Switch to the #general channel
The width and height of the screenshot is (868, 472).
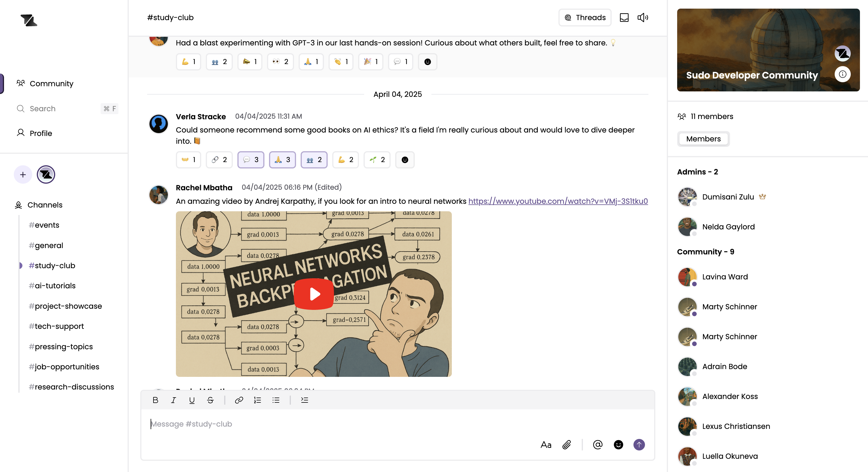pyautogui.click(x=46, y=245)
